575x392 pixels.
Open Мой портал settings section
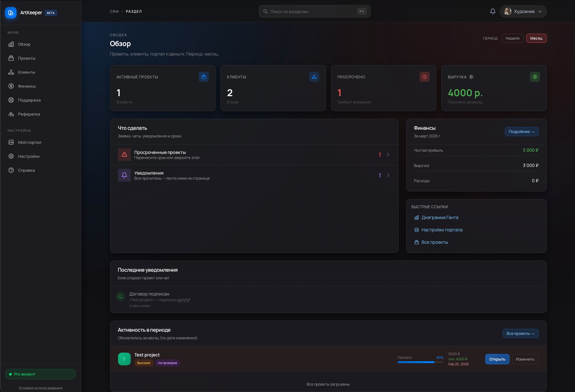(30, 142)
